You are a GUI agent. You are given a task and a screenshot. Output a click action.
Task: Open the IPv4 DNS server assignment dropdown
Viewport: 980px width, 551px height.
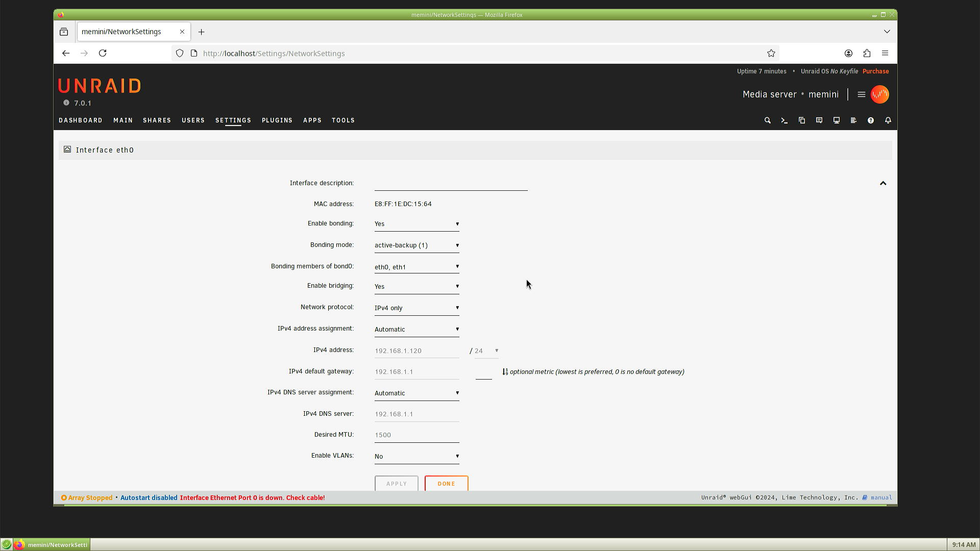417,393
